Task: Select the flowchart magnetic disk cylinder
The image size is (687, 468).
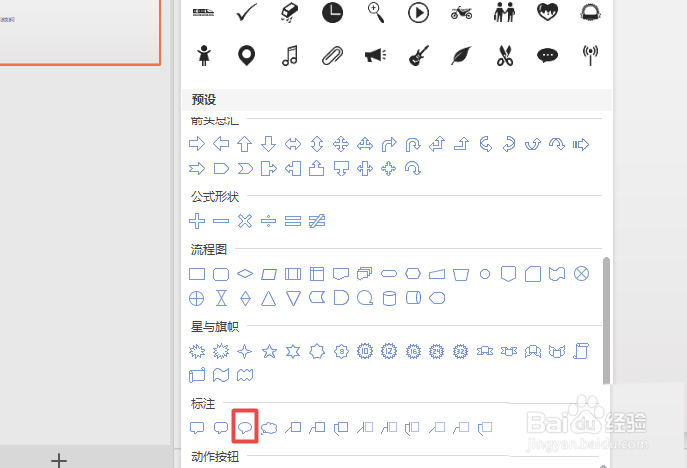Action: [x=389, y=298]
